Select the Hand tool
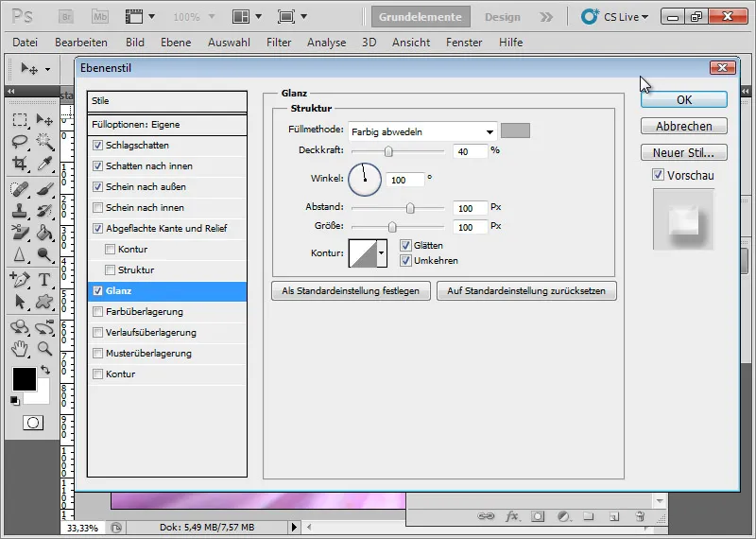Viewport: 756px width, 539px height. point(20,348)
